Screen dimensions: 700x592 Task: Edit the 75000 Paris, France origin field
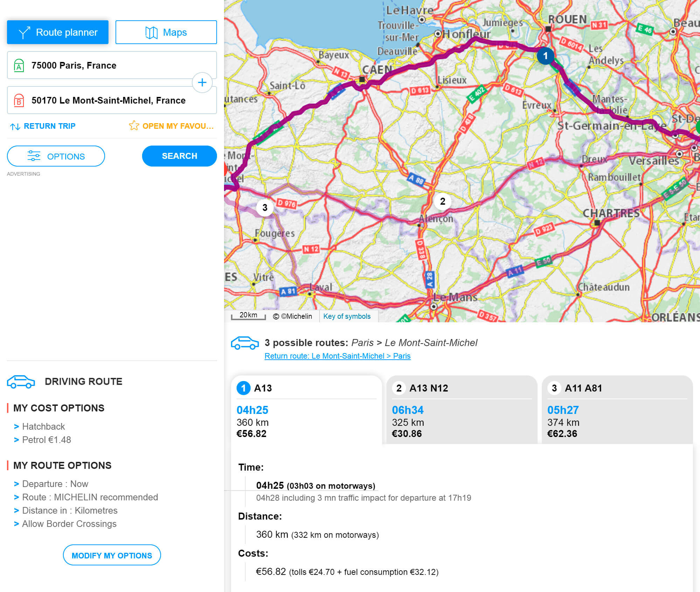pos(112,65)
